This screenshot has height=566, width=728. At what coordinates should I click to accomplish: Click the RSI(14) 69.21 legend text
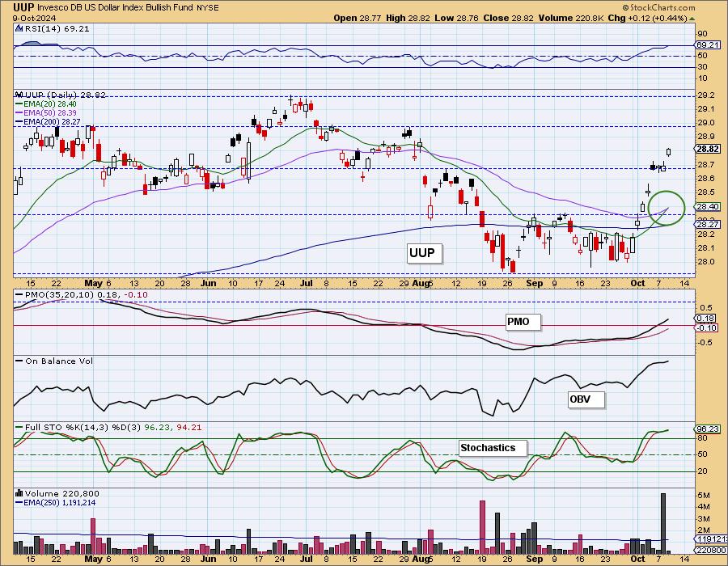point(57,29)
